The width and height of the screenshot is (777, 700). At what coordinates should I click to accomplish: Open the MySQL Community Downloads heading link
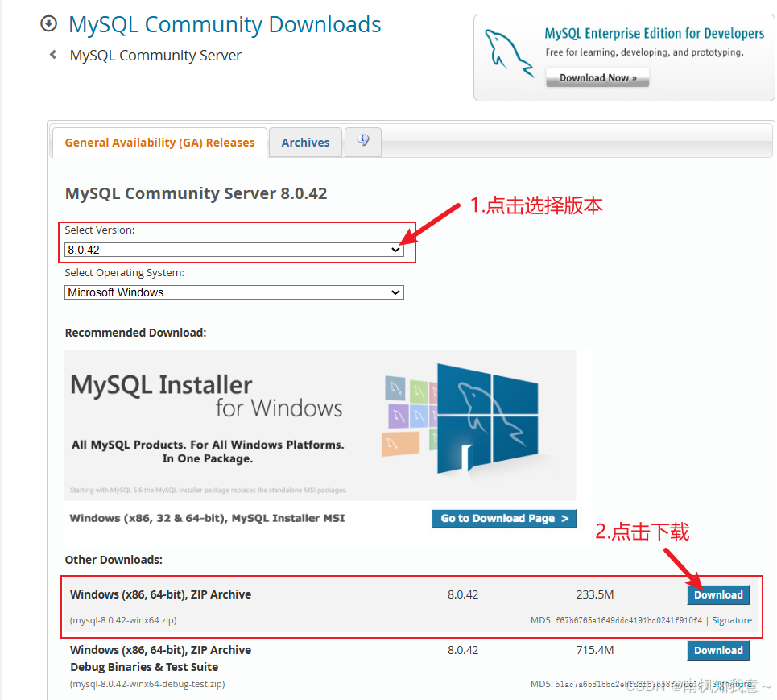pos(225,24)
